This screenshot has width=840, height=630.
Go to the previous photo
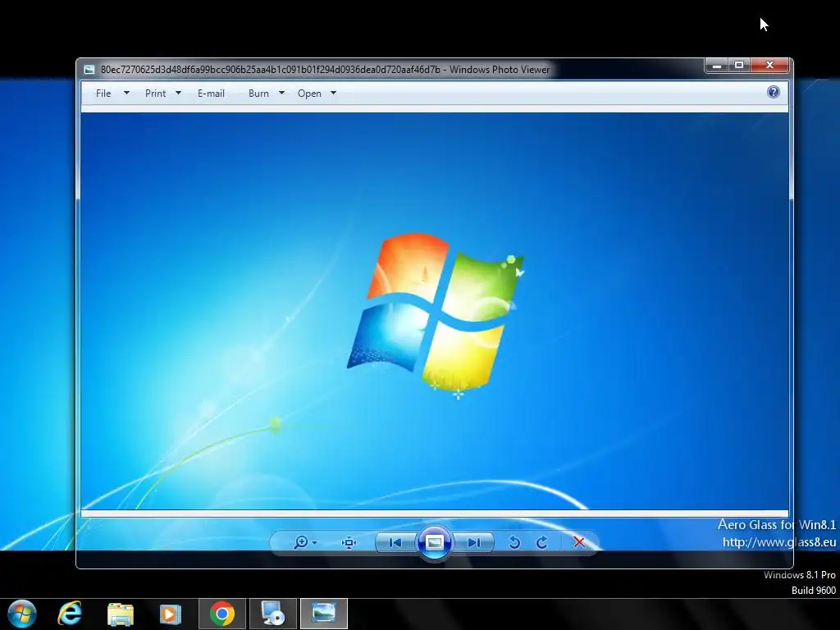pos(395,543)
